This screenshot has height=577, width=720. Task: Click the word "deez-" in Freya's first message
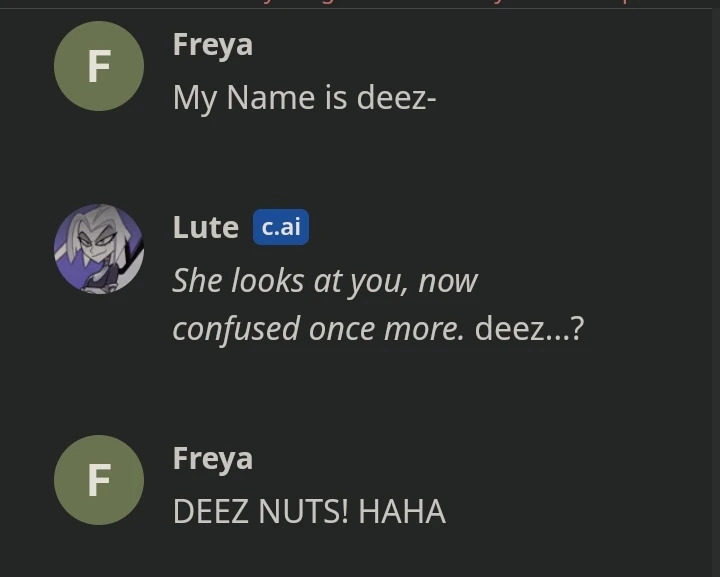[x=396, y=98]
